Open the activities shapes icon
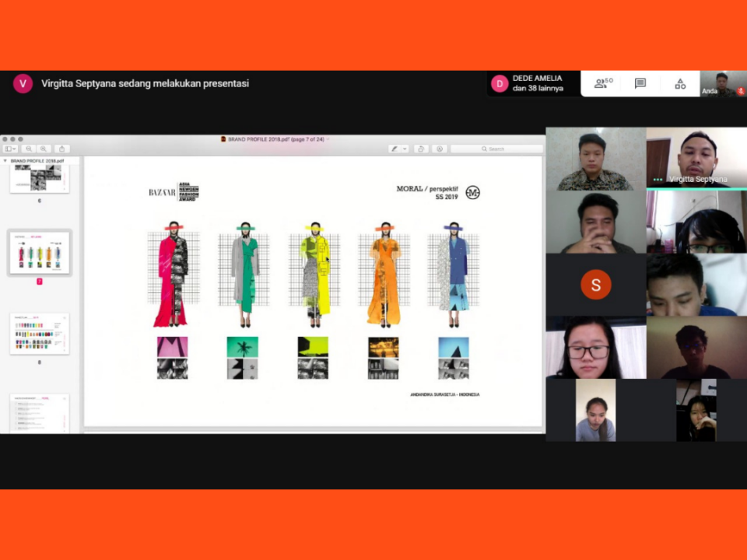The height and width of the screenshot is (560, 747). pyautogui.click(x=680, y=84)
